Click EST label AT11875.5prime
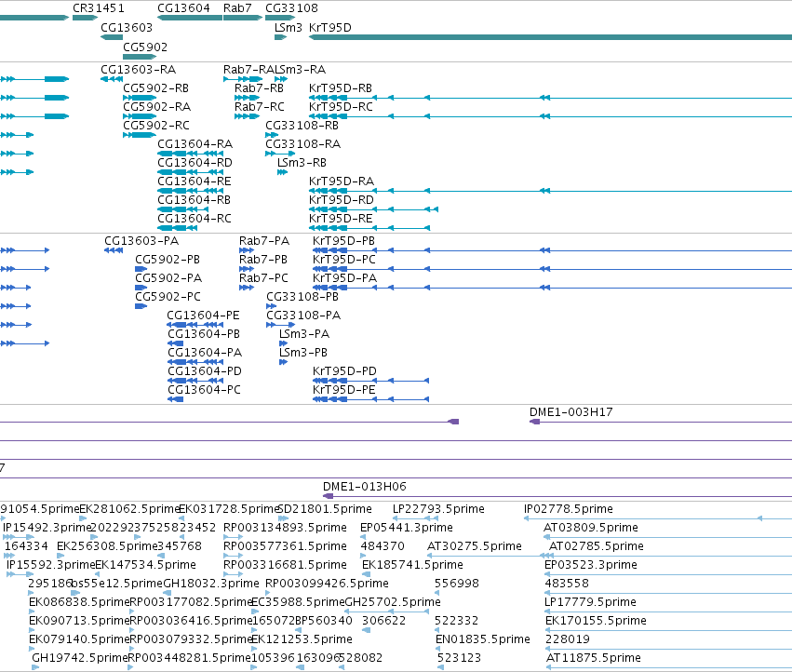792x672 pixels. 594,658
